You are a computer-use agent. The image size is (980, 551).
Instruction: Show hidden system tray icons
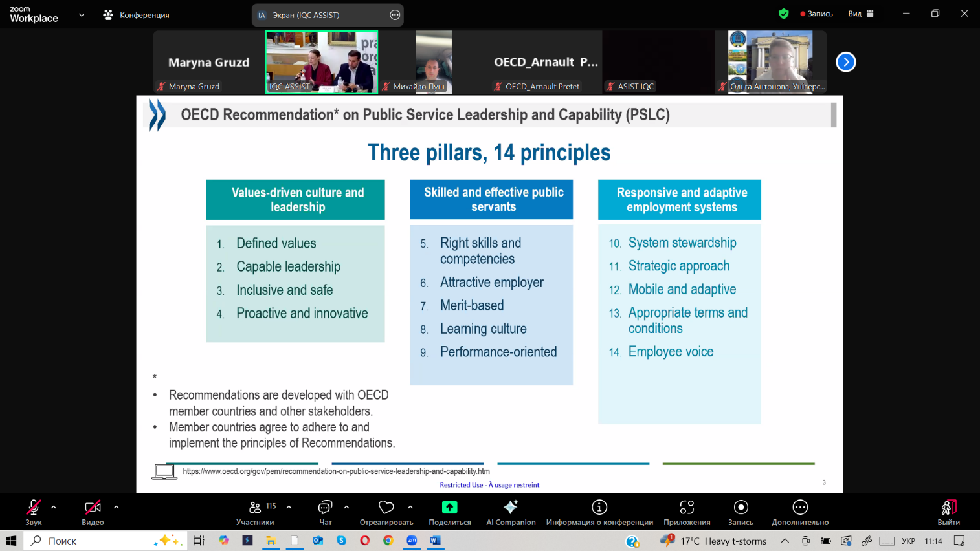785,541
